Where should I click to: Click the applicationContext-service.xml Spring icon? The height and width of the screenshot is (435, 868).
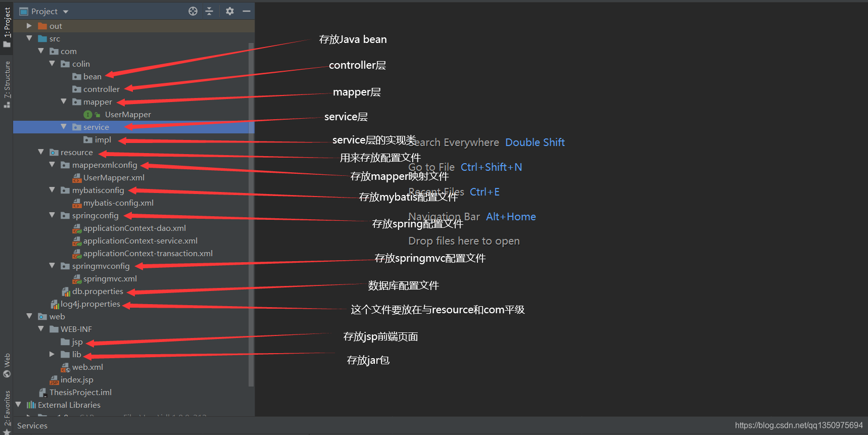[x=77, y=241]
